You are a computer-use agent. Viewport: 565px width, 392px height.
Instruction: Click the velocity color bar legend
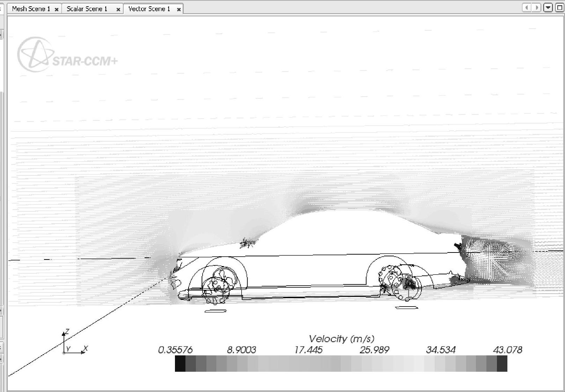click(x=341, y=363)
